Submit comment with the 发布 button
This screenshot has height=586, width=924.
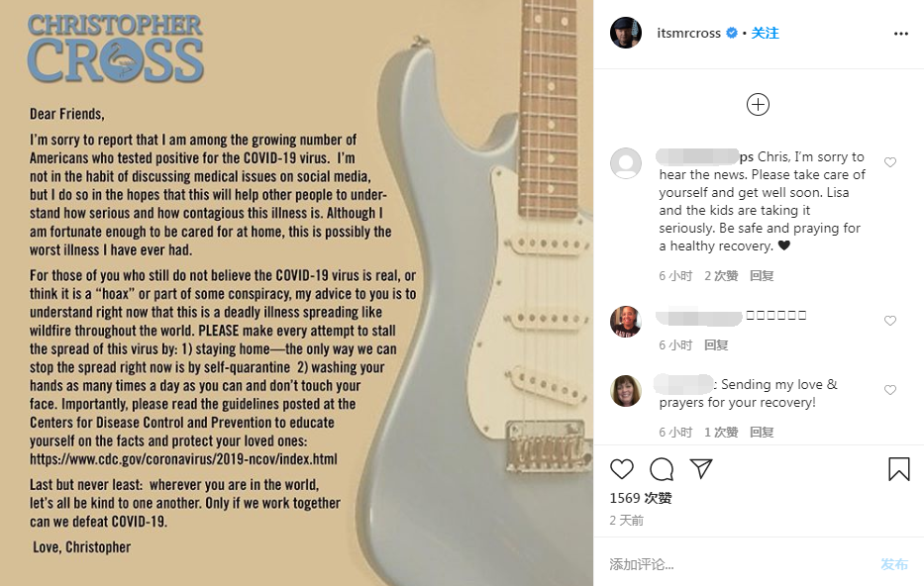click(x=894, y=564)
